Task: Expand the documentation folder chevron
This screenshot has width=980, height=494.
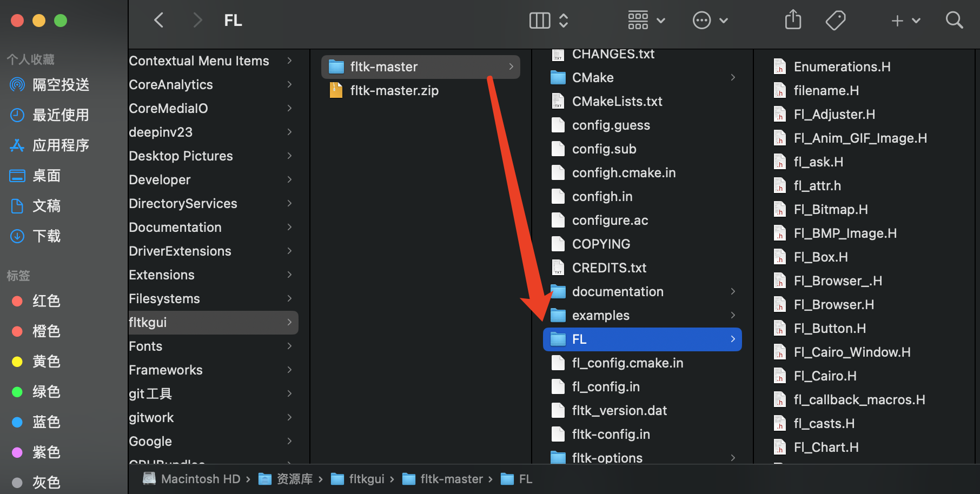Action: pyautogui.click(x=733, y=291)
